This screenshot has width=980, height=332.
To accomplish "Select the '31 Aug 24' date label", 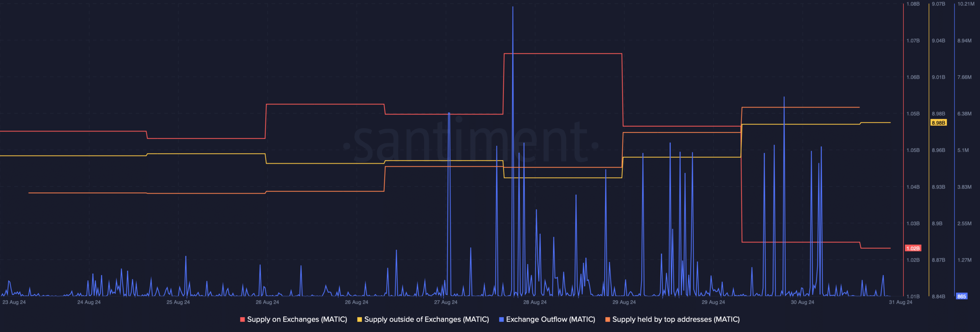I will (x=900, y=302).
